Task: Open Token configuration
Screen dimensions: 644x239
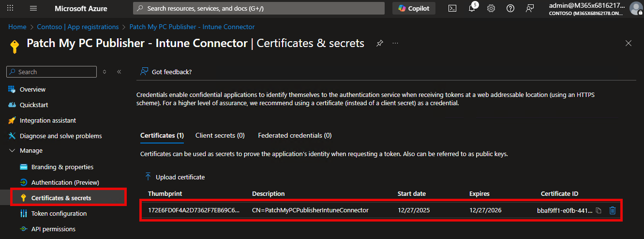Action: point(59,213)
